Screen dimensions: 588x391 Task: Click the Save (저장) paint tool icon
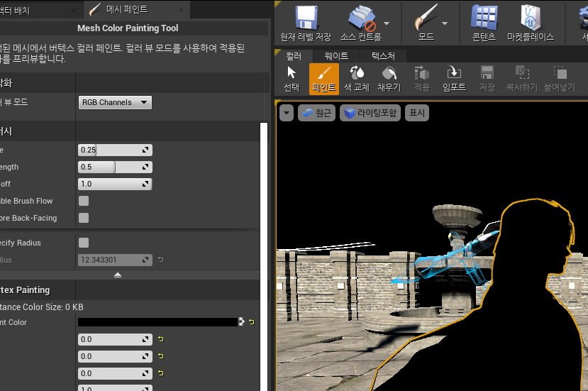pos(487,79)
